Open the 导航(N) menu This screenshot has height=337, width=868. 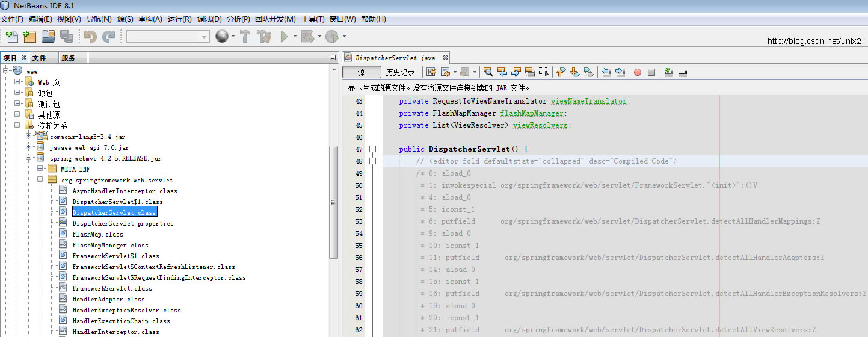pos(99,19)
